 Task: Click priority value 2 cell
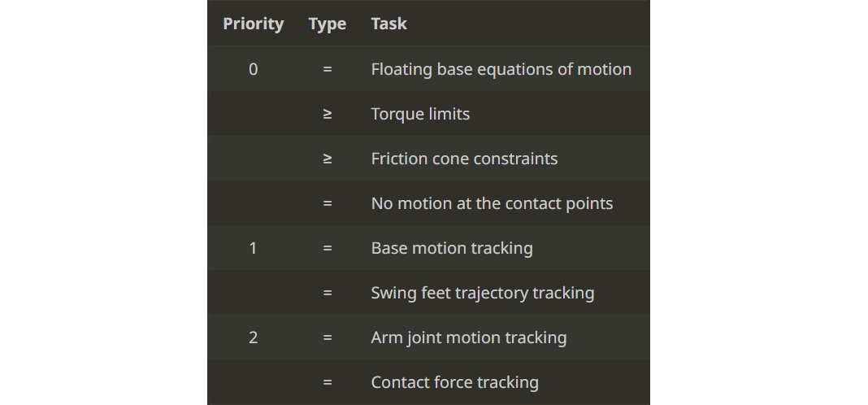(253, 337)
